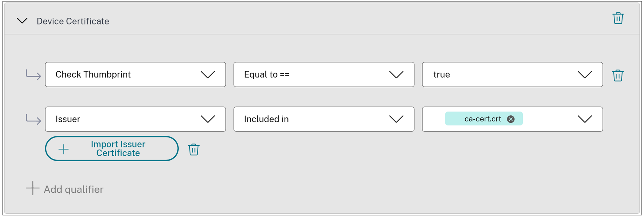Expand chevron of the ca-cert.crt certificate field
This screenshot has height=219, width=644.
click(x=584, y=119)
